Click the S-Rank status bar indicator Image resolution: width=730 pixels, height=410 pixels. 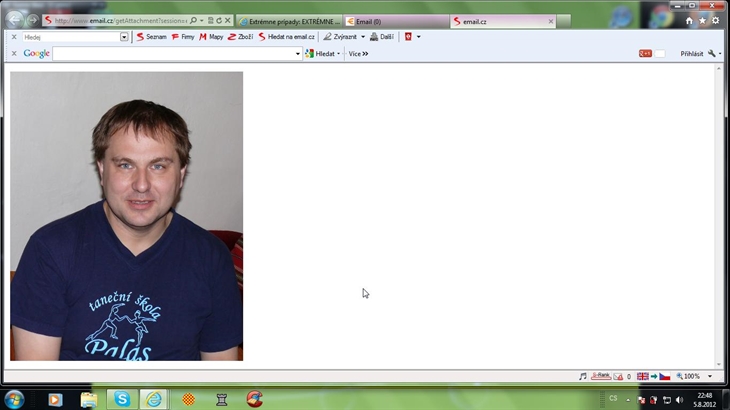pyautogui.click(x=601, y=376)
